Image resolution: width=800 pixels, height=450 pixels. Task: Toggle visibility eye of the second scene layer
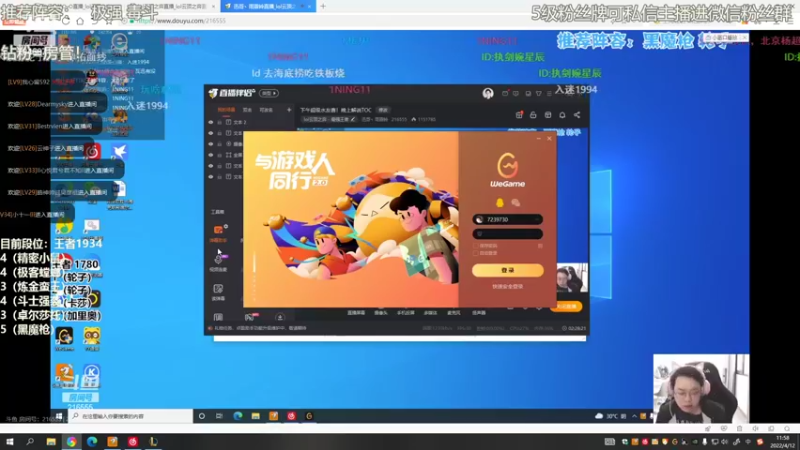pyautogui.click(x=211, y=133)
